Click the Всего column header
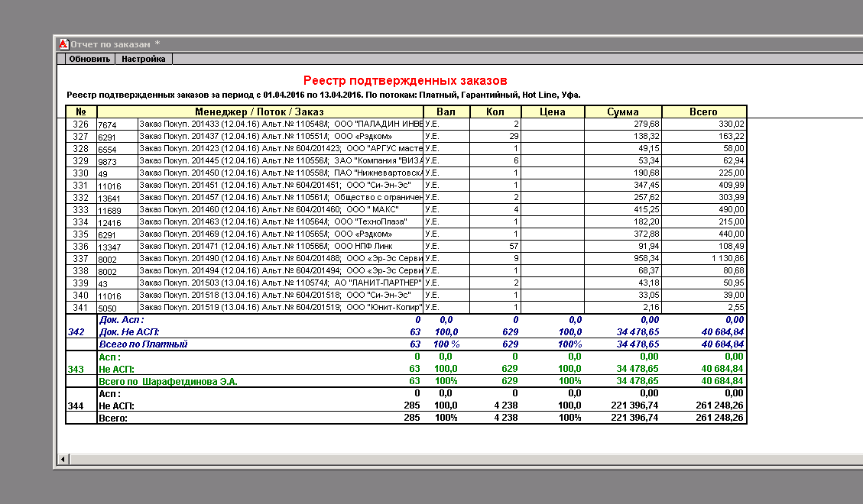Image resolution: width=863 pixels, height=504 pixels. [x=703, y=111]
